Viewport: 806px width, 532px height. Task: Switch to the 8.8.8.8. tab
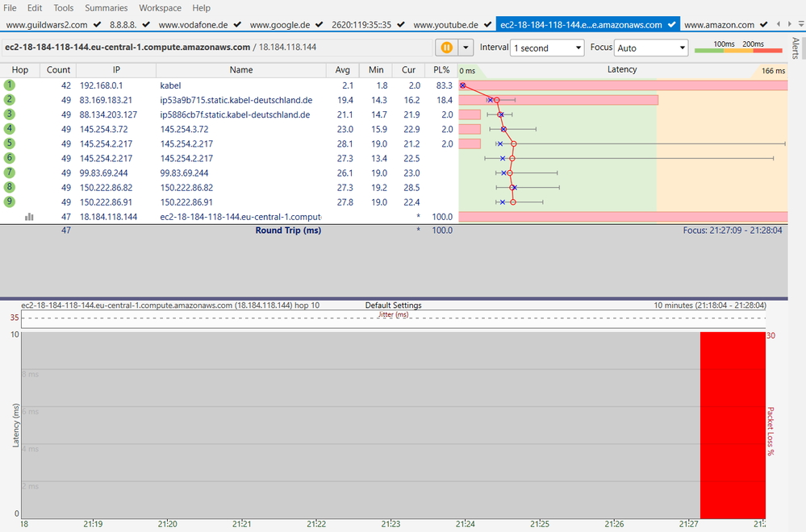[x=129, y=24]
